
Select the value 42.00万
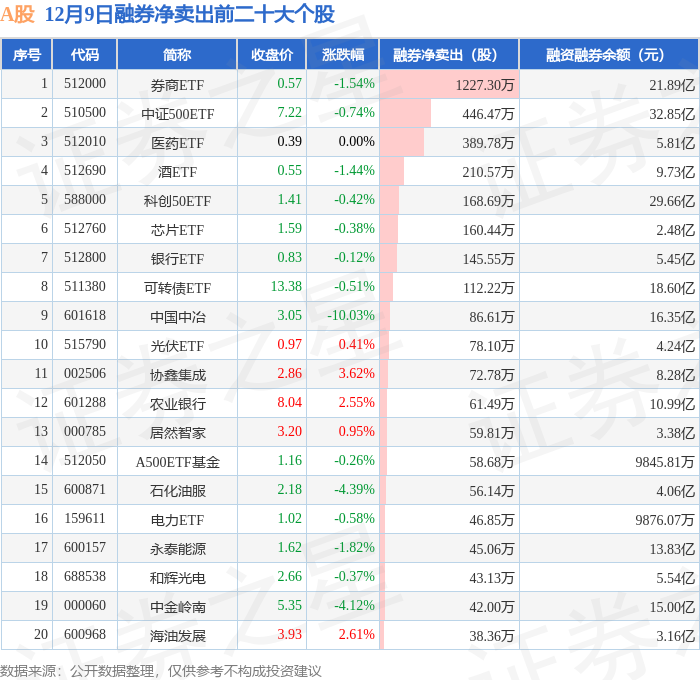coord(492,607)
